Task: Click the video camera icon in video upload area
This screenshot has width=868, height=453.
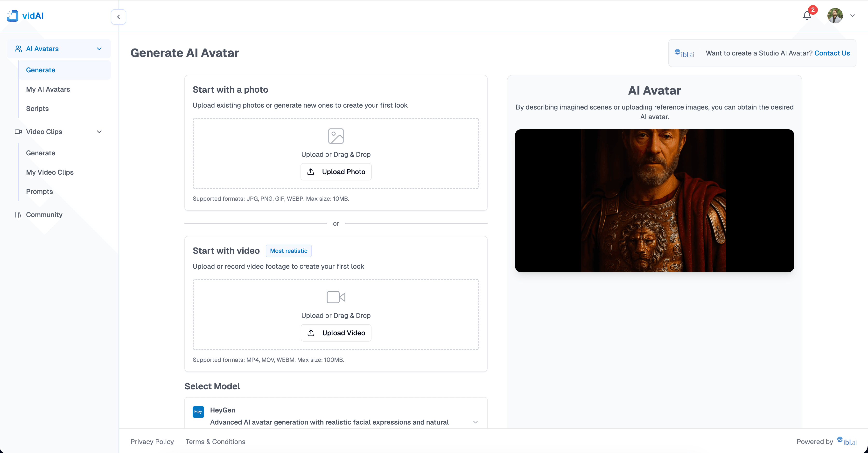Action: [x=336, y=297]
